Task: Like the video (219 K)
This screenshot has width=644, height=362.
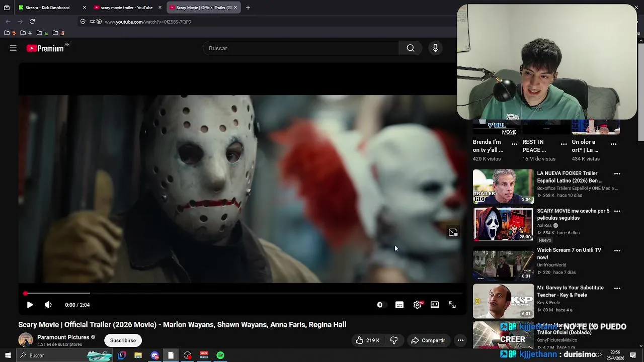Action: (368, 340)
